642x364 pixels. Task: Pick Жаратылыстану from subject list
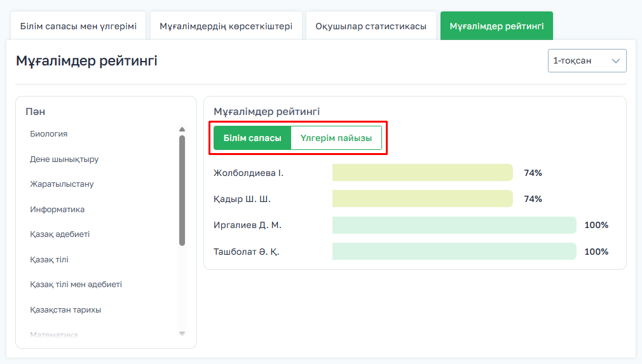point(62,184)
